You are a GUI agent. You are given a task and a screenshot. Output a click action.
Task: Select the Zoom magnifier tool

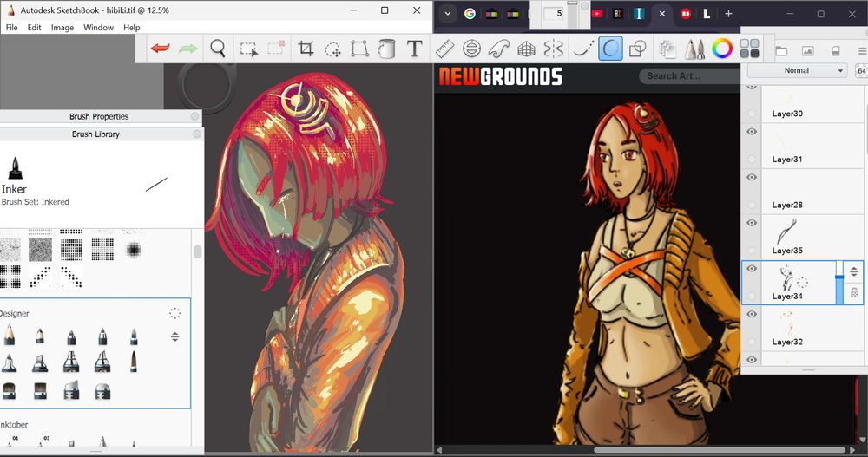(218, 49)
